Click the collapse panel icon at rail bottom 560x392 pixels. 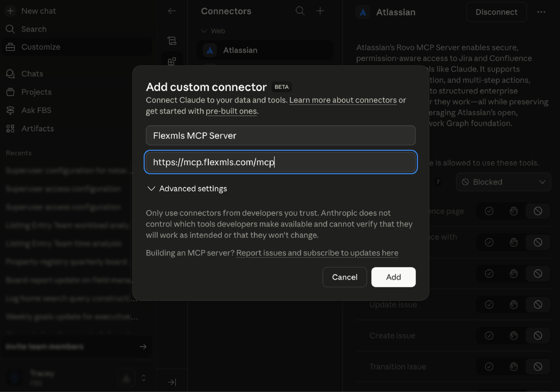point(172,382)
